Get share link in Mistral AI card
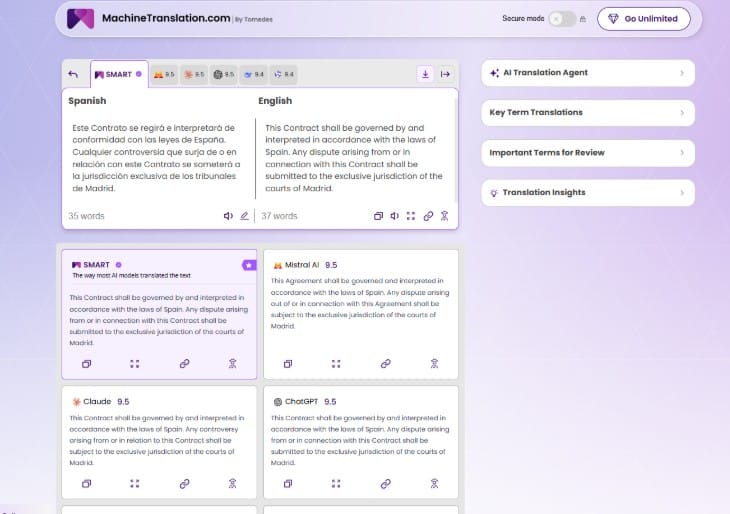The width and height of the screenshot is (730, 514). tap(385, 364)
